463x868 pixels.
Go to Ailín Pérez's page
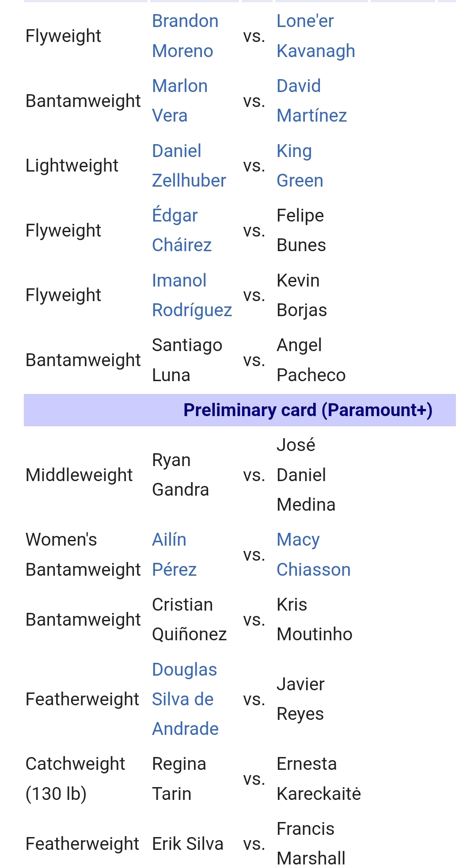pos(174,554)
